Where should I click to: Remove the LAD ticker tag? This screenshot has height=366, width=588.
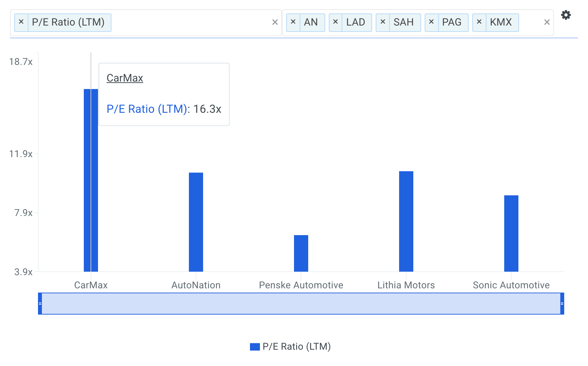(x=336, y=22)
